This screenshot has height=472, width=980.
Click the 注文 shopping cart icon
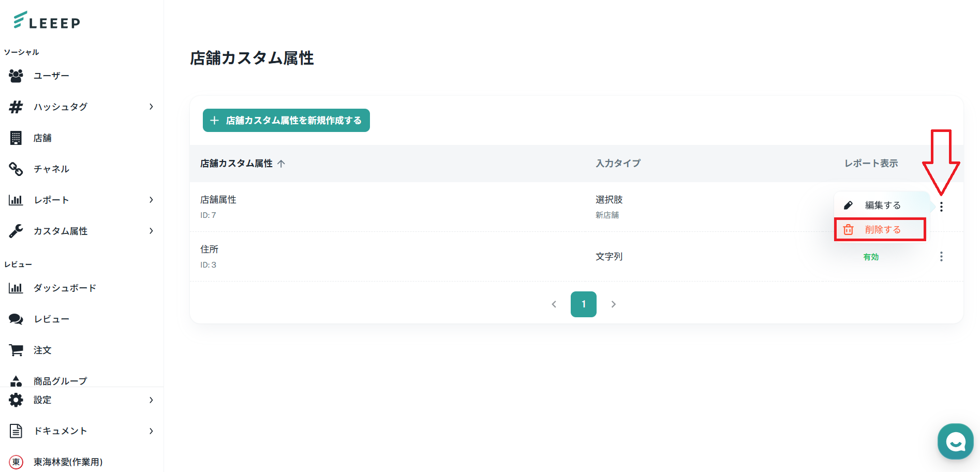pyautogui.click(x=16, y=350)
